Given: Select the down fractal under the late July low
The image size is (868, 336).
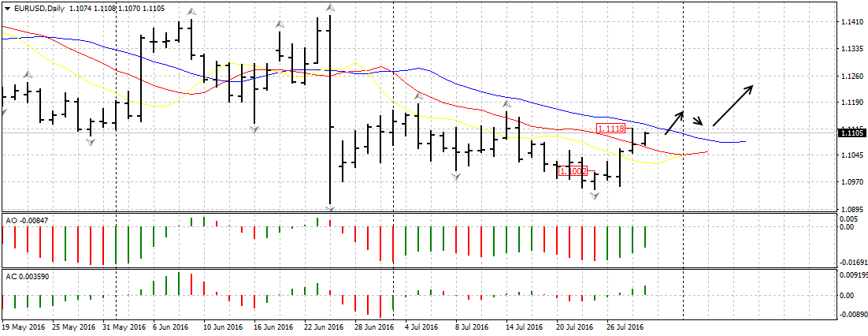Looking at the screenshot, I should point(595,195).
